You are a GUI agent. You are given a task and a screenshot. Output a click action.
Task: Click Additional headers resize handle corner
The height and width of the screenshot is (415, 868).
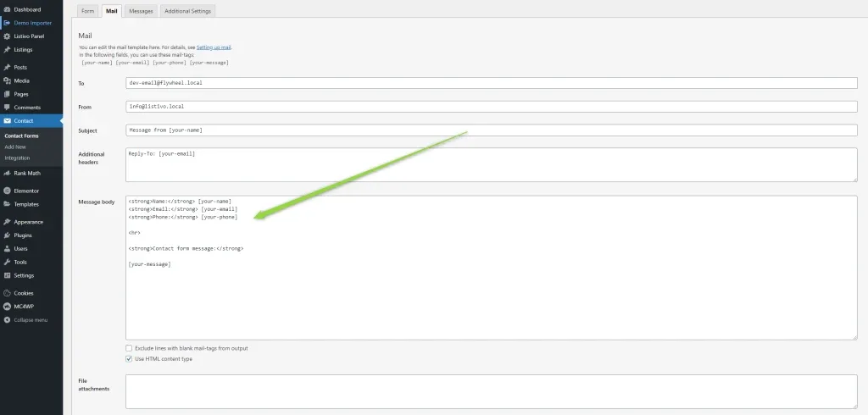[854, 179]
